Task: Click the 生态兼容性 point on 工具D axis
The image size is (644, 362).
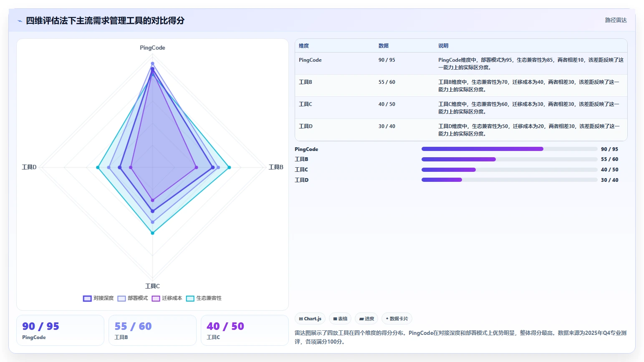Action: click(x=98, y=168)
